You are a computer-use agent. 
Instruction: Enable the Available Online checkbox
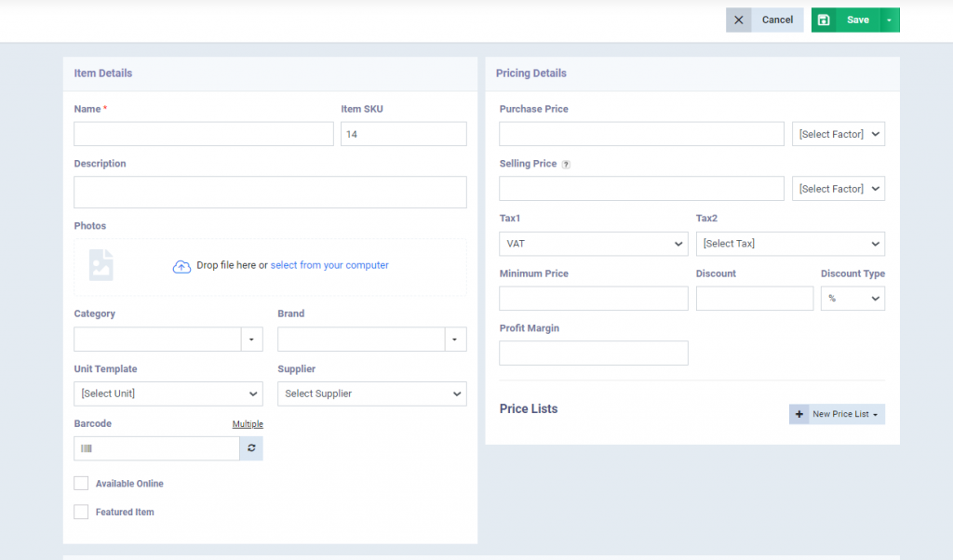tap(81, 483)
